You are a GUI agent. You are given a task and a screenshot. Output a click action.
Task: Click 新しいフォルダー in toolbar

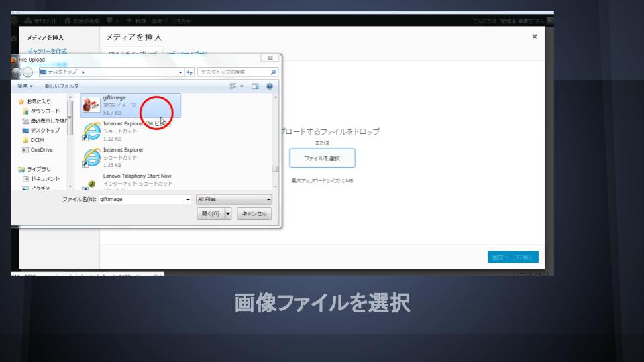pos(64,86)
